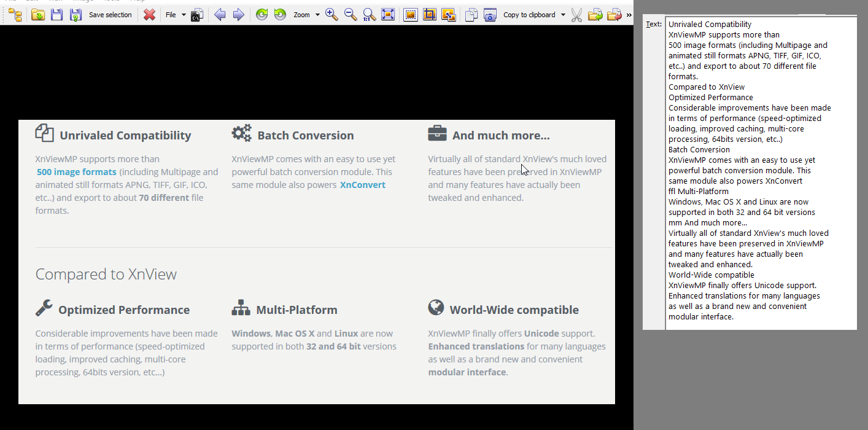This screenshot has width=868, height=430.
Task: Click the wrench icon beside Optimized Performance
Action: (44, 308)
